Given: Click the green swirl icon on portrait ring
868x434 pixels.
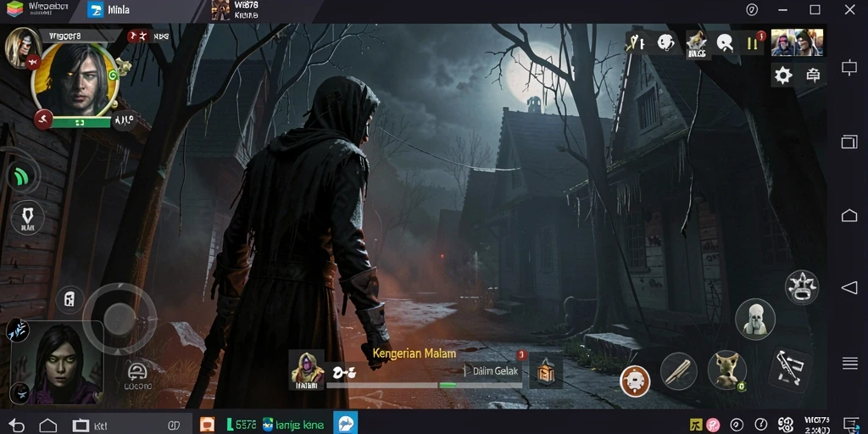Looking at the screenshot, I should (114, 75).
